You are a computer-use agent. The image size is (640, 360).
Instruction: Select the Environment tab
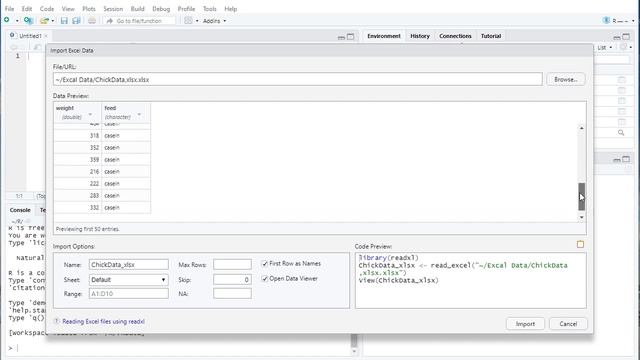384,36
